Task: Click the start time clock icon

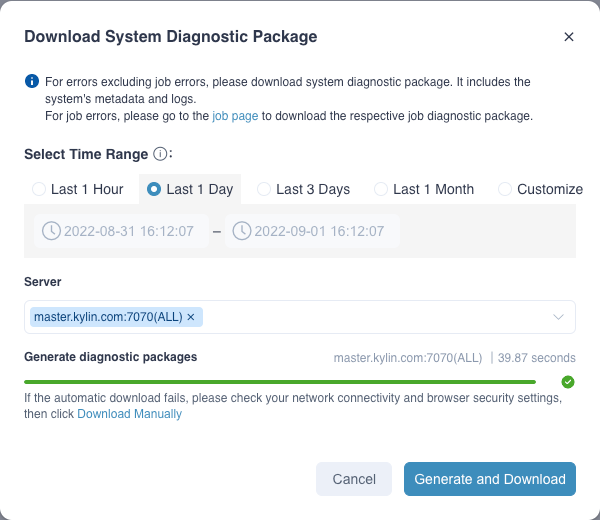Action: point(51,231)
